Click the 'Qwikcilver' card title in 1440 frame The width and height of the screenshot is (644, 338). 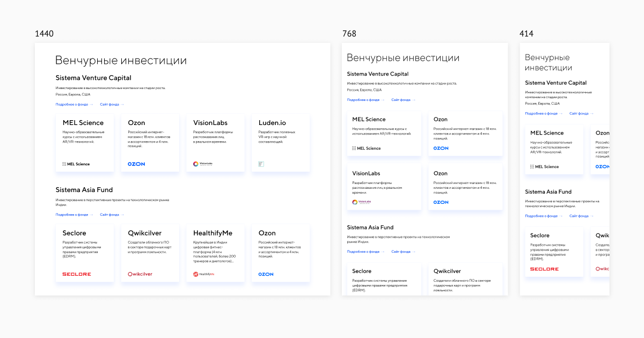pyautogui.click(x=145, y=233)
